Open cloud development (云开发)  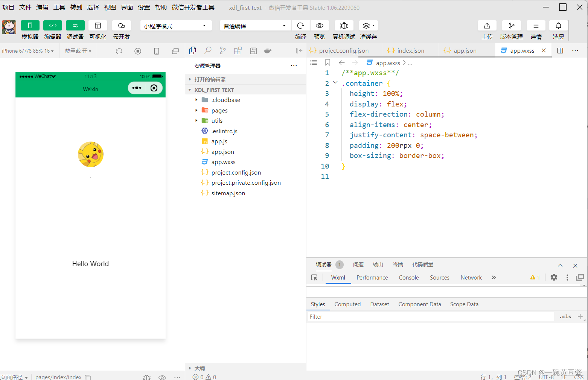coord(122,25)
